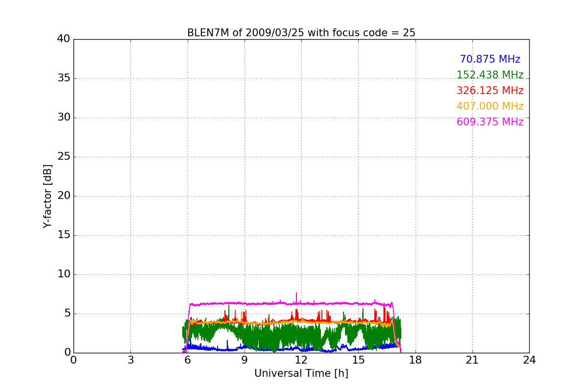Screen dimensions: 588x392
Task: Click the x-axis tick label 3
Action: pos(130,360)
